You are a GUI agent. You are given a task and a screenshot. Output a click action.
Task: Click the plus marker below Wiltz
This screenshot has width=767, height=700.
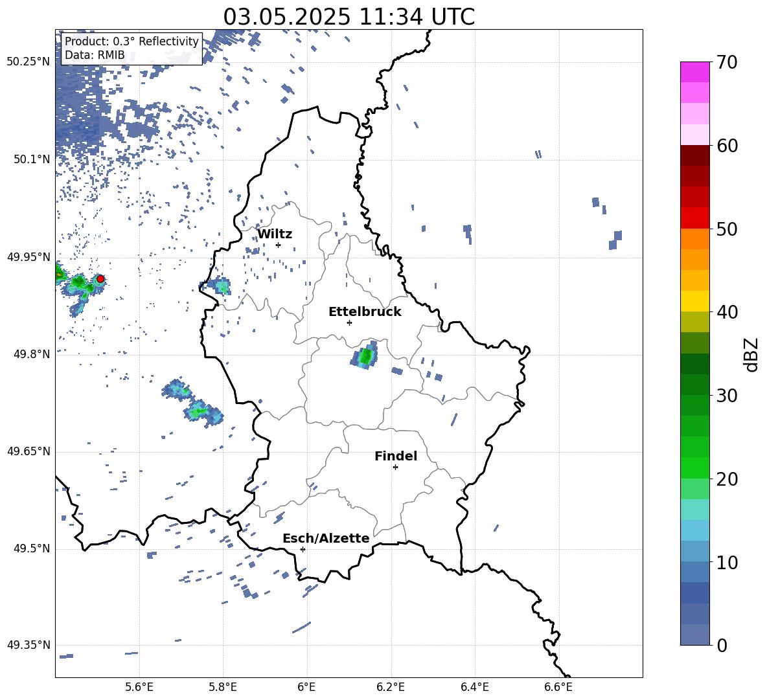click(278, 245)
